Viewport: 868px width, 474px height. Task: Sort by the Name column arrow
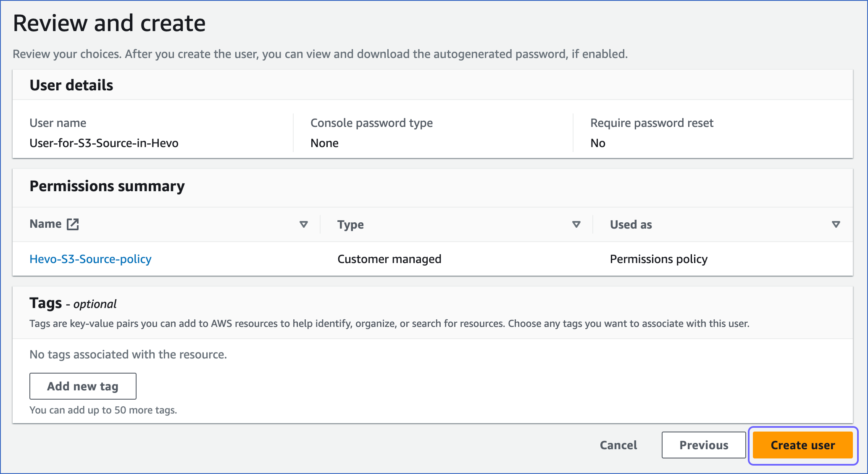click(x=303, y=224)
